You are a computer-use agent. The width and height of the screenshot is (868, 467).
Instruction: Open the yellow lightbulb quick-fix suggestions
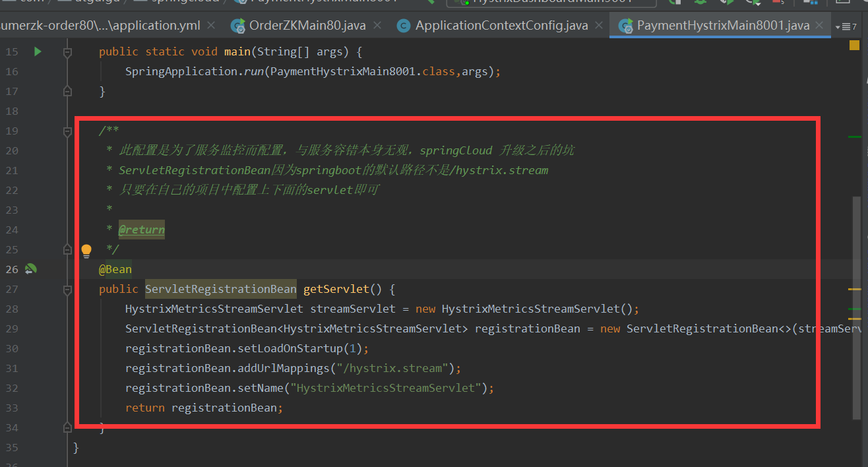[x=86, y=251]
